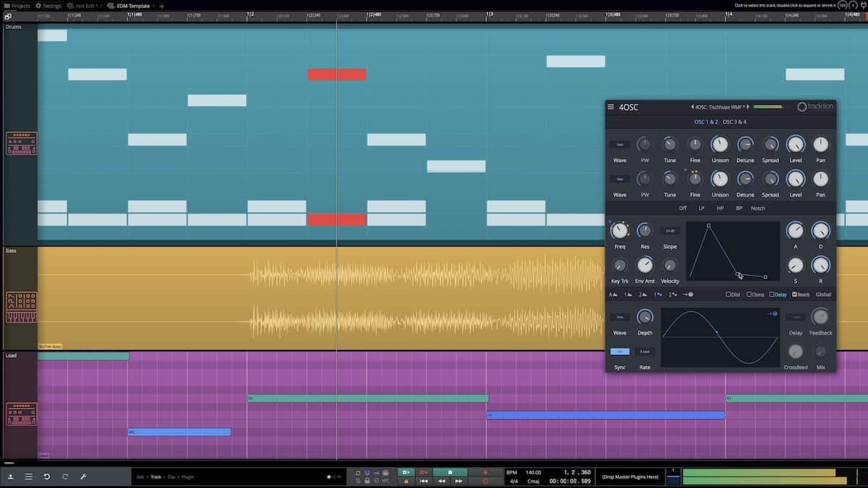
Task: Open oscillator 2 Wave selector
Action: tap(620, 179)
